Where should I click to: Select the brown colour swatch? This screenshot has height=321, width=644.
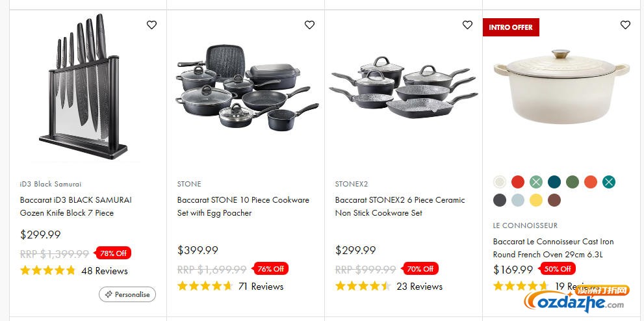point(554,200)
